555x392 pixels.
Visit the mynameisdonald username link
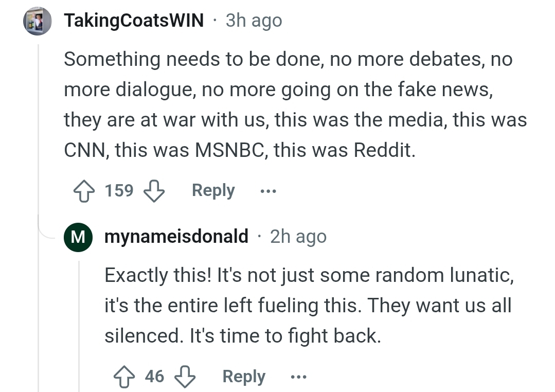point(176,237)
